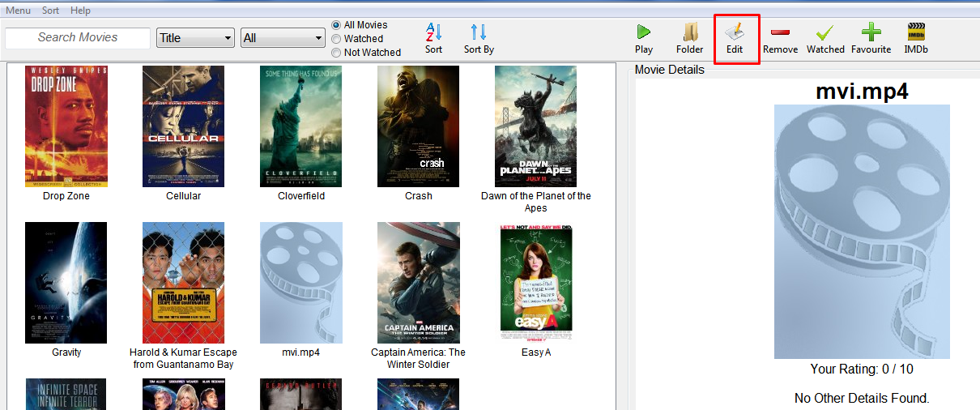Open the IMDb page

pos(916,39)
